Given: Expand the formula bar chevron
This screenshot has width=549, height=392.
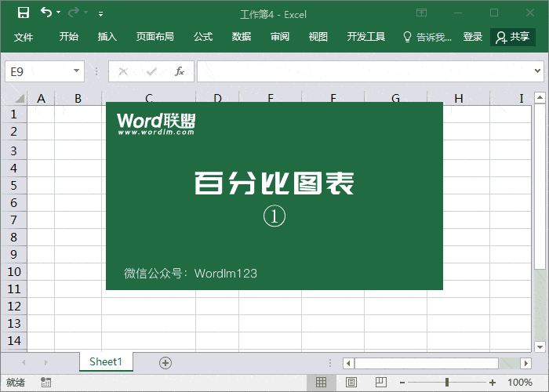Looking at the screenshot, I should click(x=539, y=71).
